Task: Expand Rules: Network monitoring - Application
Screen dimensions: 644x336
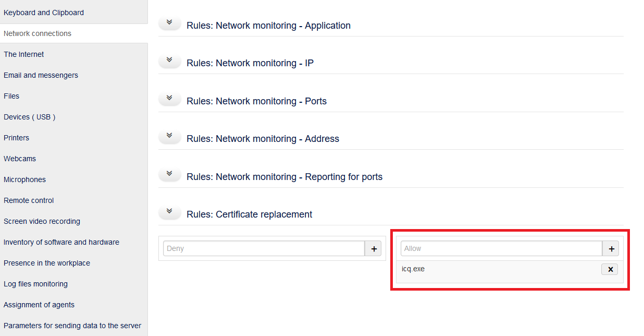Action: click(169, 23)
